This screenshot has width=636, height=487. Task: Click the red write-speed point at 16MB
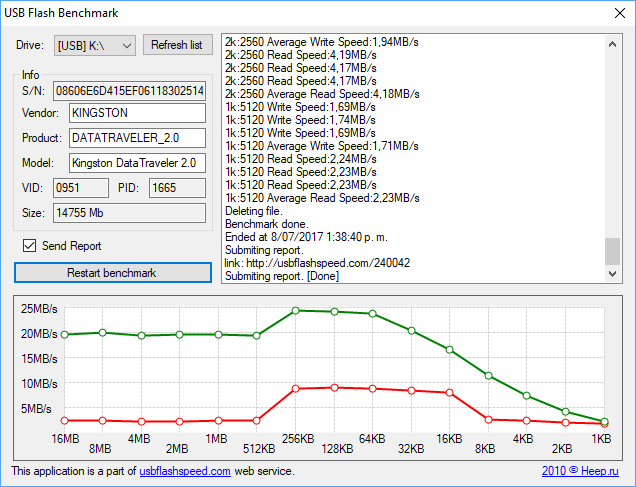tap(64, 420)
